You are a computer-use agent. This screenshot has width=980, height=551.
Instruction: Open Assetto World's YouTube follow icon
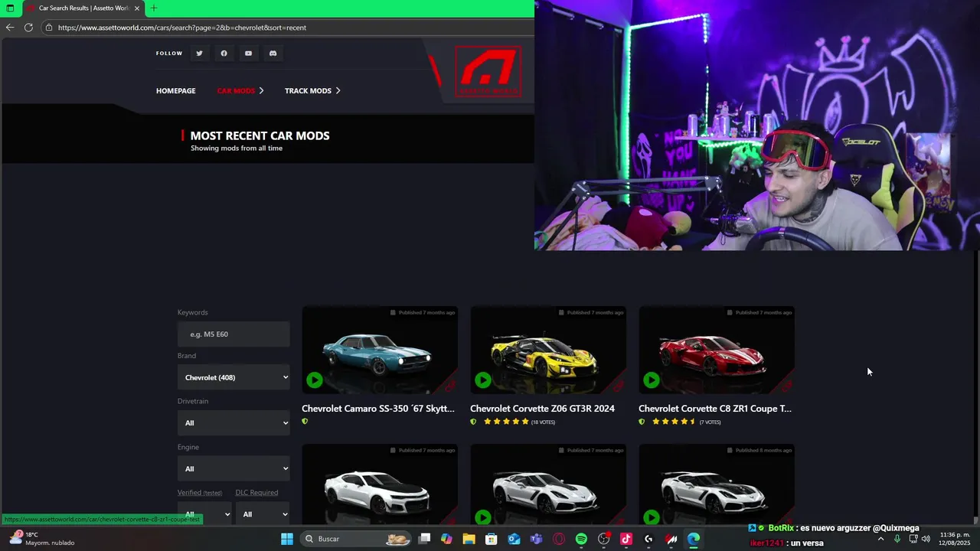click(x=248, y=54)
